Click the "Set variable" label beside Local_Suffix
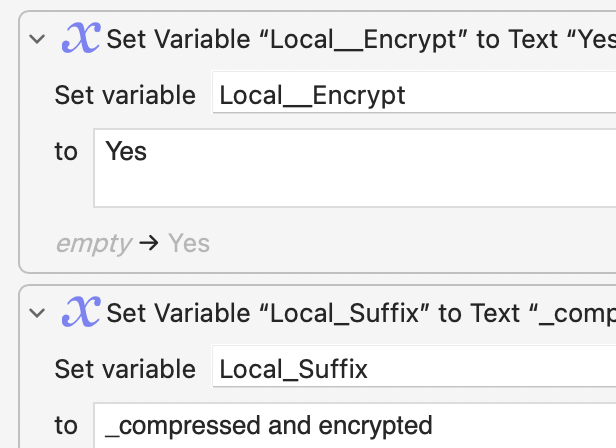This screenshot has width=616, height=448. (125, 369)
